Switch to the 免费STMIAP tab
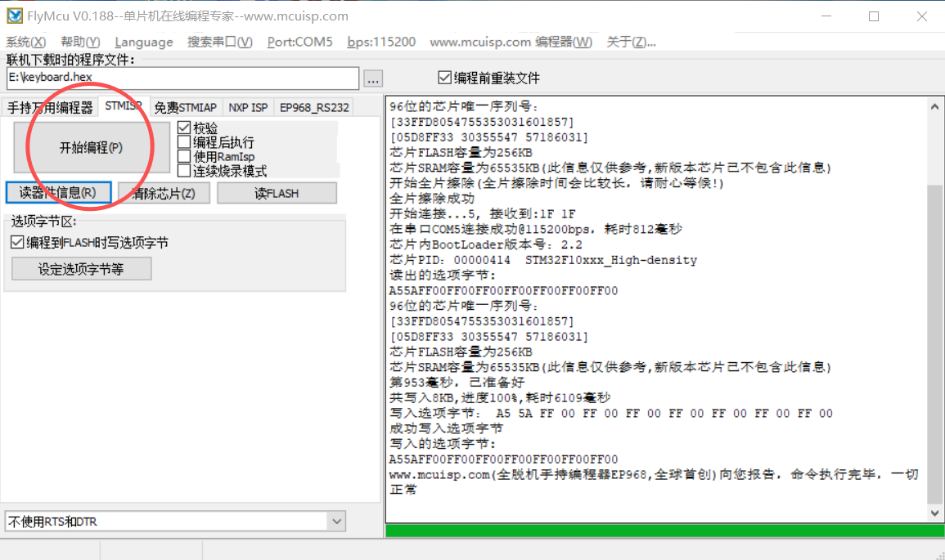Image resolution: width=945 pixels, height=560 pixels. pos(186,107)
